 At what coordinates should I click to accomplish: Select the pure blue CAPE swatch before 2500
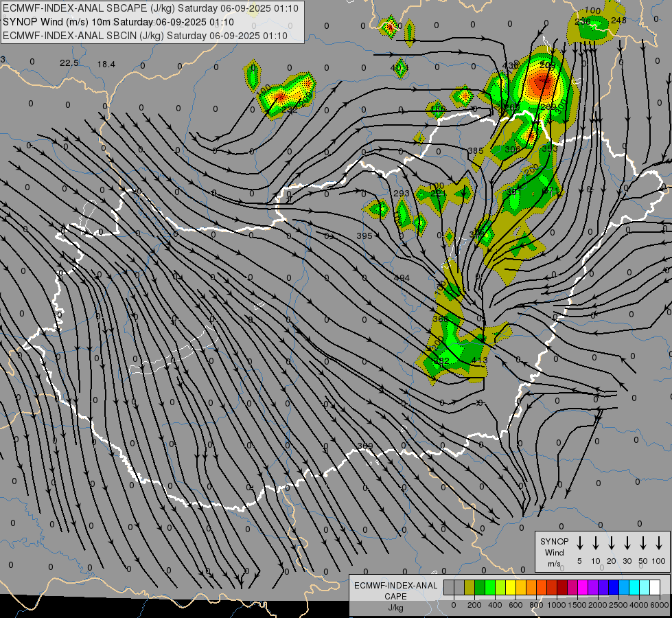point(614,587)
